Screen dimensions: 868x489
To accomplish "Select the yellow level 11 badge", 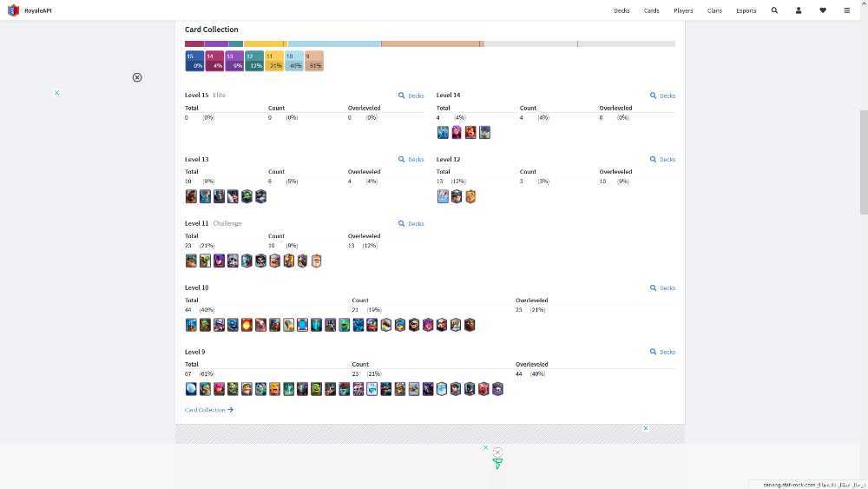I will 274,61.
